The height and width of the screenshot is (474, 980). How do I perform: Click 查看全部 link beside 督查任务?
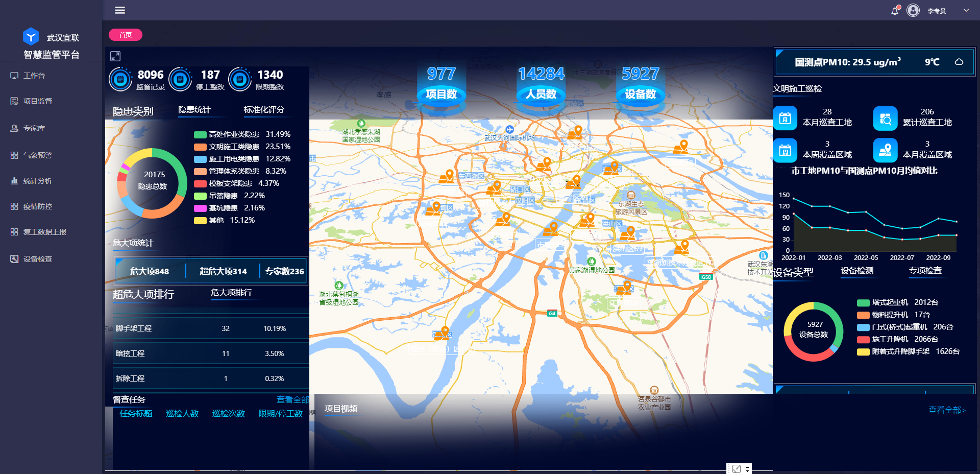coord(293,400)
